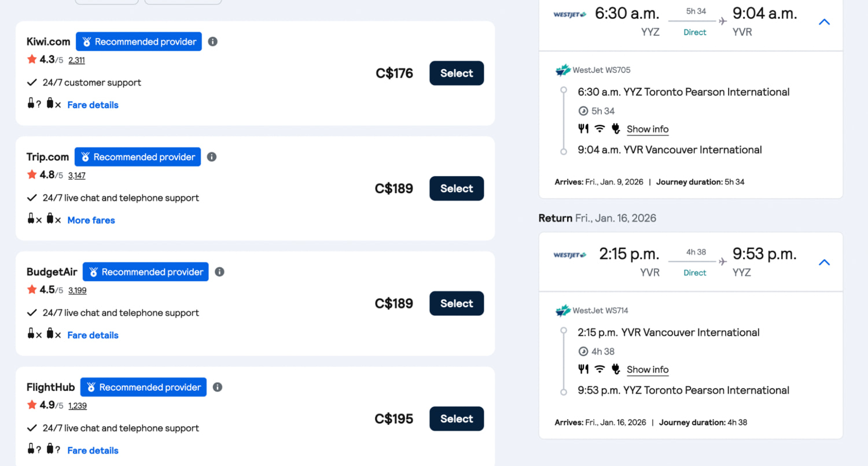Click the Wi-Fi icon for flight WS714
Image resolution: width=868 pixels, height=466 pixels.
[x=599, y=369]
